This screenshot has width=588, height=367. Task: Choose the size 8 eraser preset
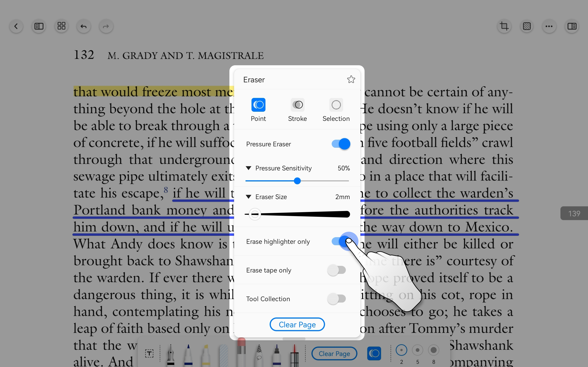tap(433, 350)
